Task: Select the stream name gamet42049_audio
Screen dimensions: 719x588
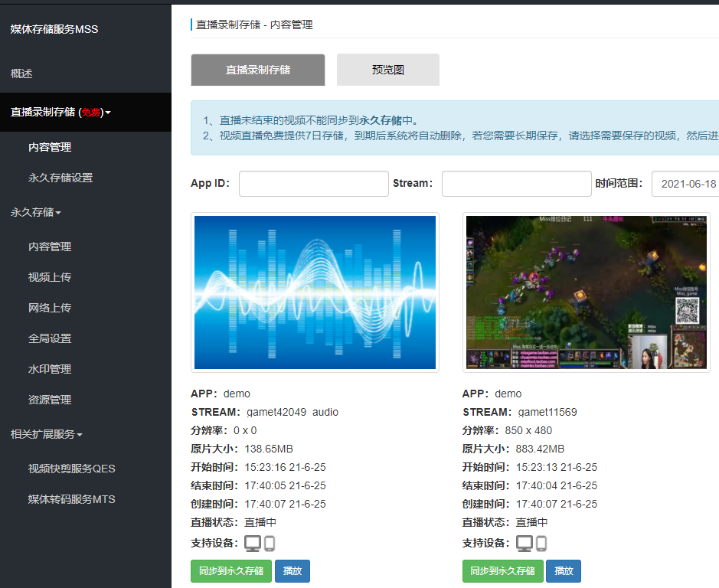Action: click(293, 412)
